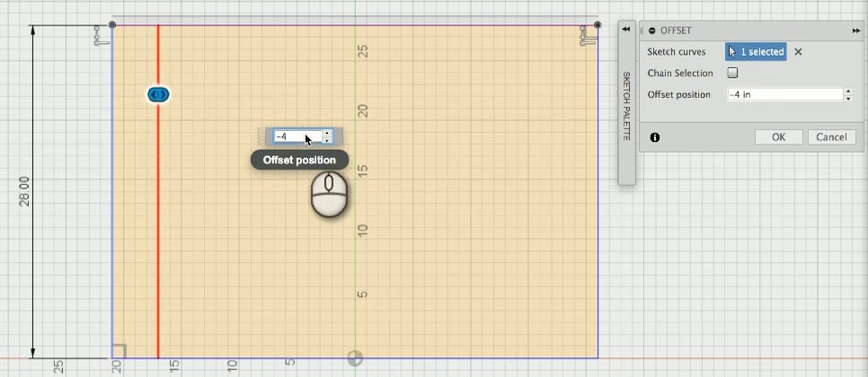Click the double-arrow icon on OFFSET dialog's right
The image size is (868, 377).
coord(856,31)
